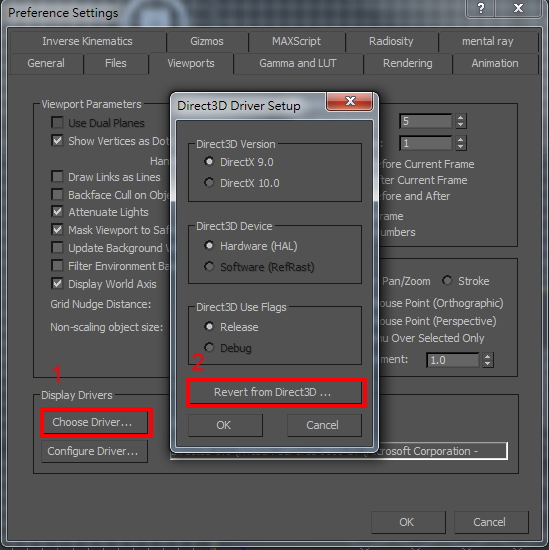This screenshot has height=550, width=549.
Task: Close the Preference Settings window
Action: coord(518,8)
